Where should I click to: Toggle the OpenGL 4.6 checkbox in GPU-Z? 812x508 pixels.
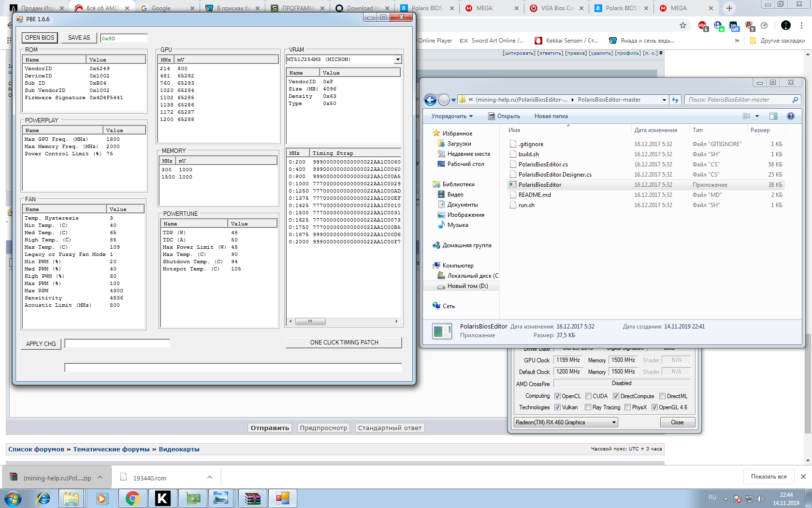(654, 407)
